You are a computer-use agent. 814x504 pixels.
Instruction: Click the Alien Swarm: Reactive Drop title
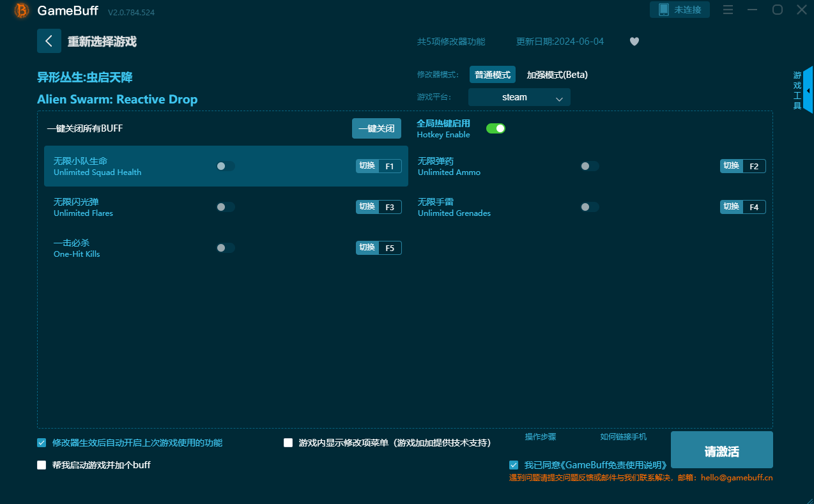[118, 100]
